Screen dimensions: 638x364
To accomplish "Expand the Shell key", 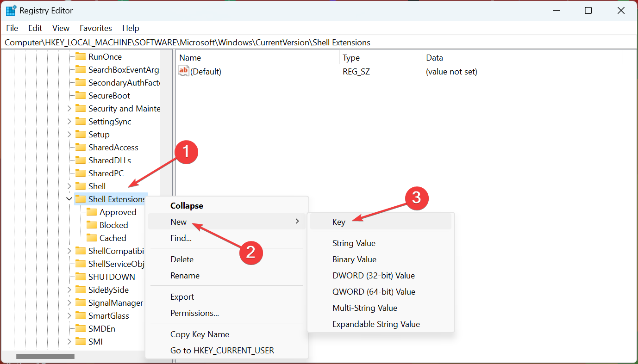I will tap(69, 186).
